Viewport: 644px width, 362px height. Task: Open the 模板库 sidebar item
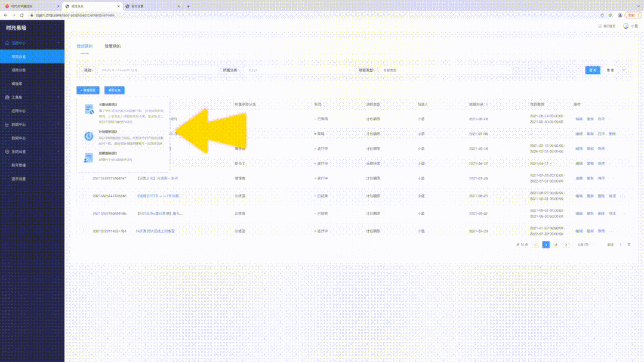pyautogui.click(x=32, y=83)
